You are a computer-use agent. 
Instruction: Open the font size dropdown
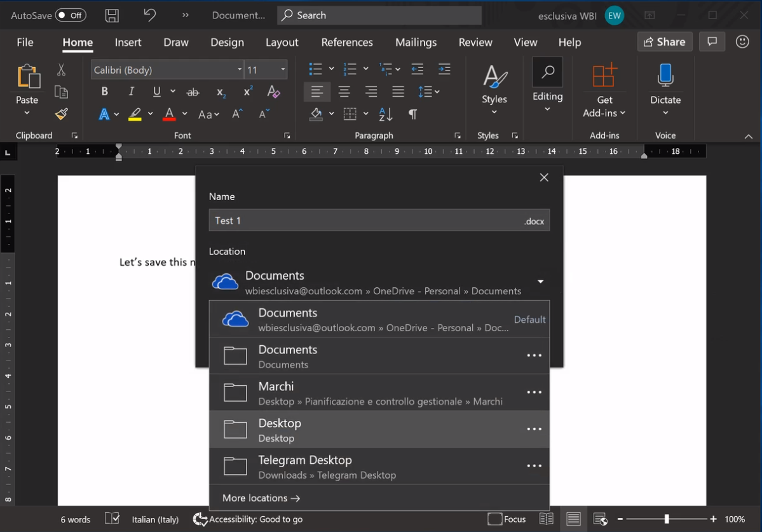click(283, 69)
